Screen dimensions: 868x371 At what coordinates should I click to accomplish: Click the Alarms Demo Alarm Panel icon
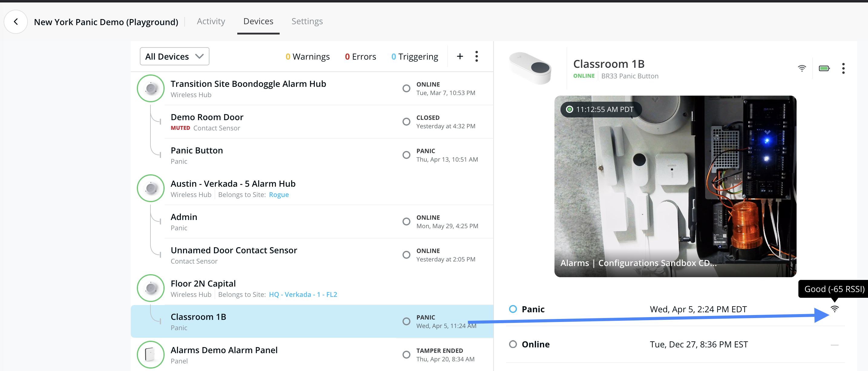[151, 354]
